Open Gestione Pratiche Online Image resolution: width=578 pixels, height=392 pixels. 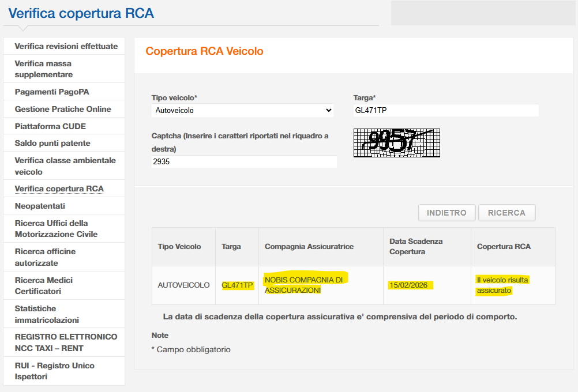click(x=63, y=109)
